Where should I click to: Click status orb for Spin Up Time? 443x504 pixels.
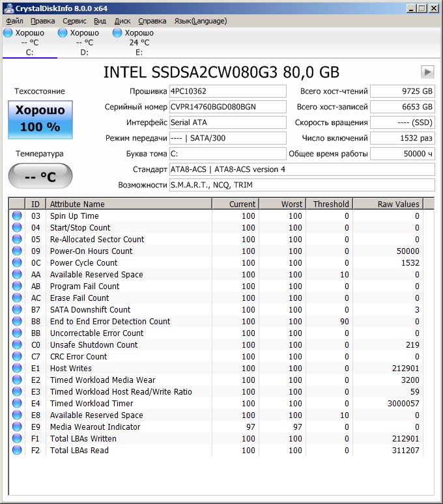[17, 216]
